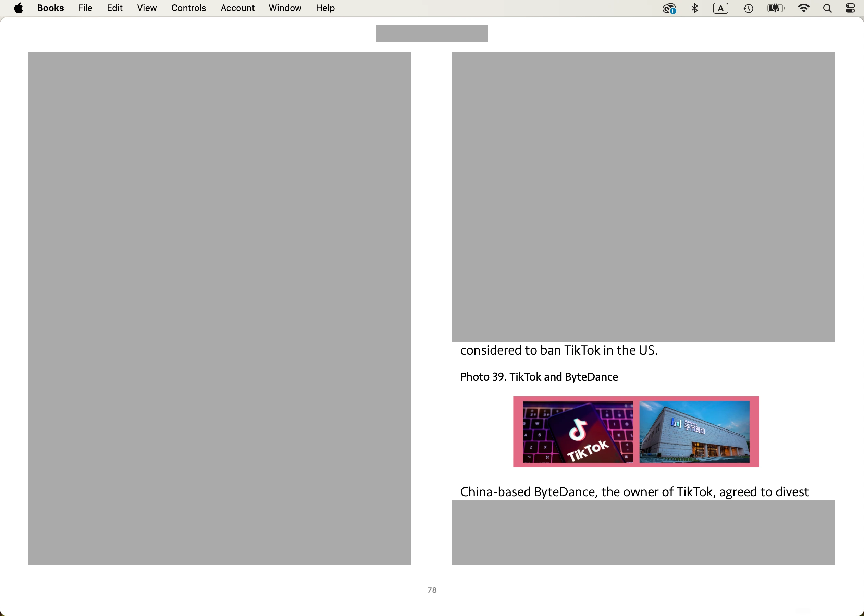
Task: Open the input source A icon
Action: click(720, 8)
